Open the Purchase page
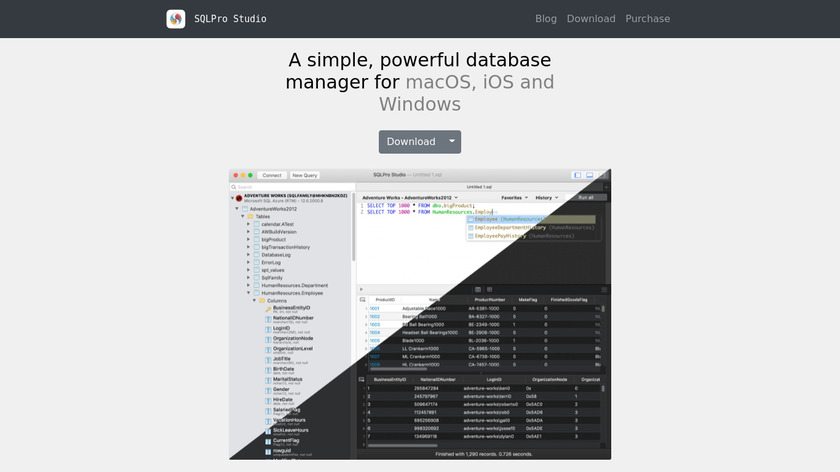This screenshot has height=472, width=840. coord(648,19)
